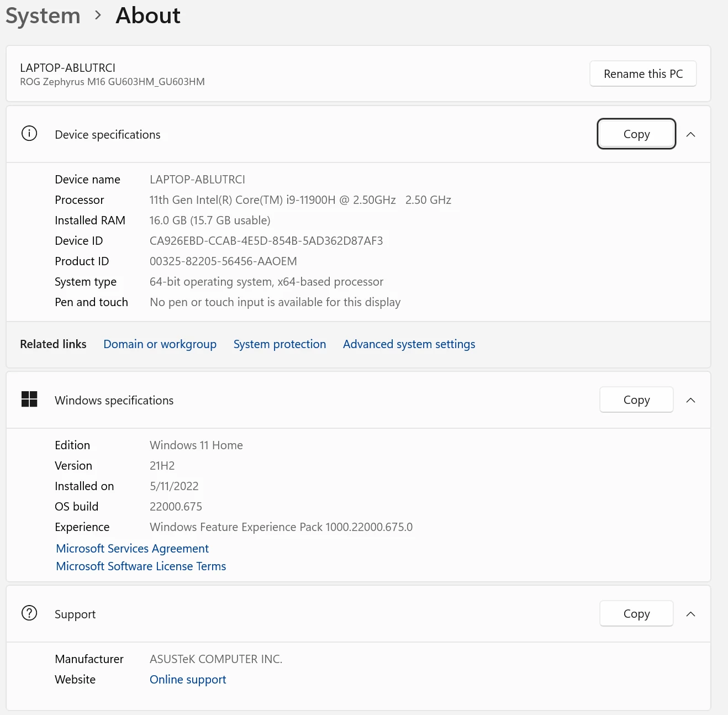This screenshot has width=728, height=715.
Task: Click the Processor label
Action: tap(80, 200)
